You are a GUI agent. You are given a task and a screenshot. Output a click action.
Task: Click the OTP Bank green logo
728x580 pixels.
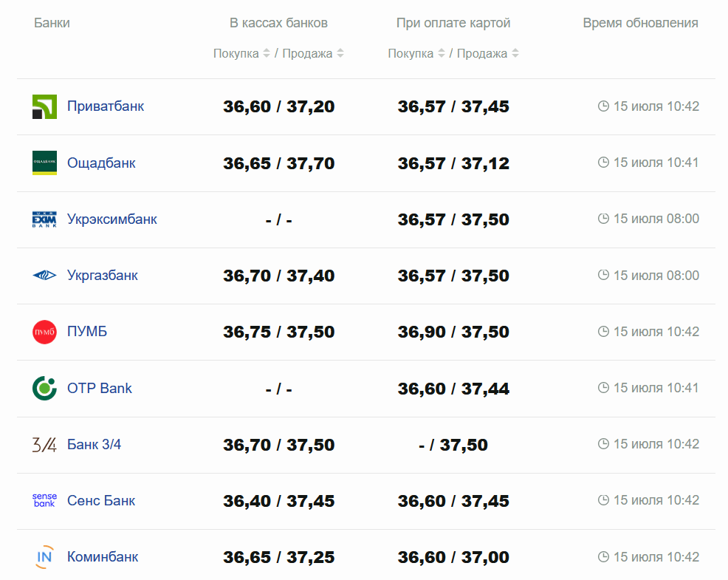click(x=44, y=388)
